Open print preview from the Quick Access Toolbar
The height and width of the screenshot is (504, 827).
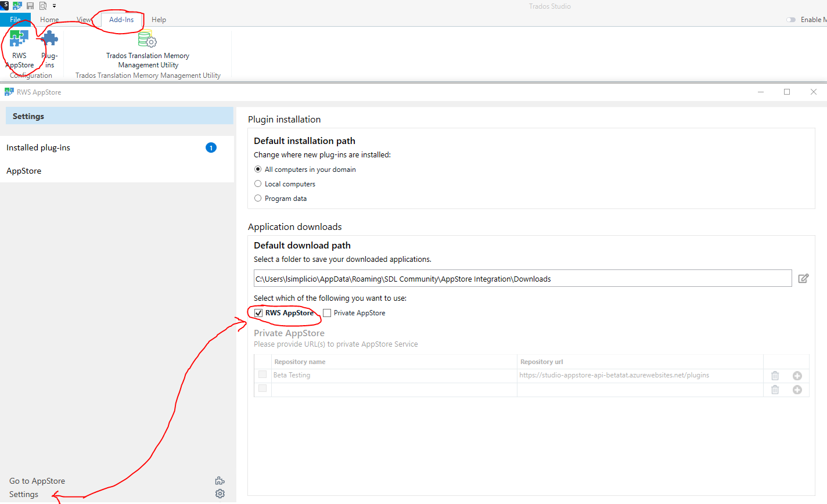(42, 6)
